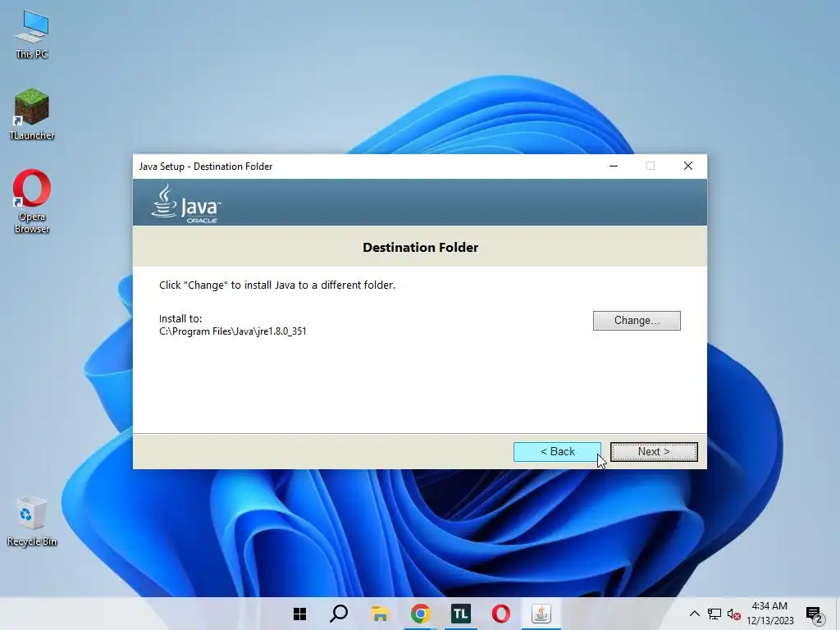This screenshot has height=630, width=840.
Task: Launch Google Chrome from the taskbar
Action: tap(421, 614)
